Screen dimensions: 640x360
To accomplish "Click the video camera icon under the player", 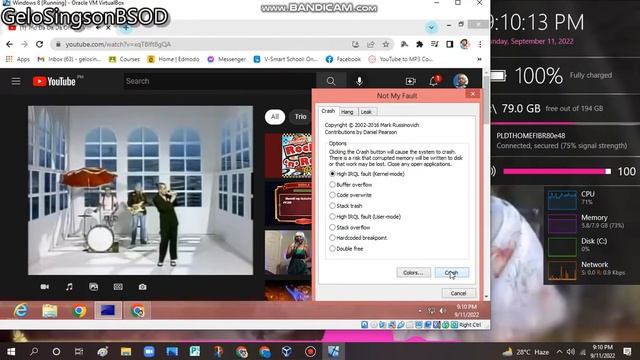I will pos(44,287).
